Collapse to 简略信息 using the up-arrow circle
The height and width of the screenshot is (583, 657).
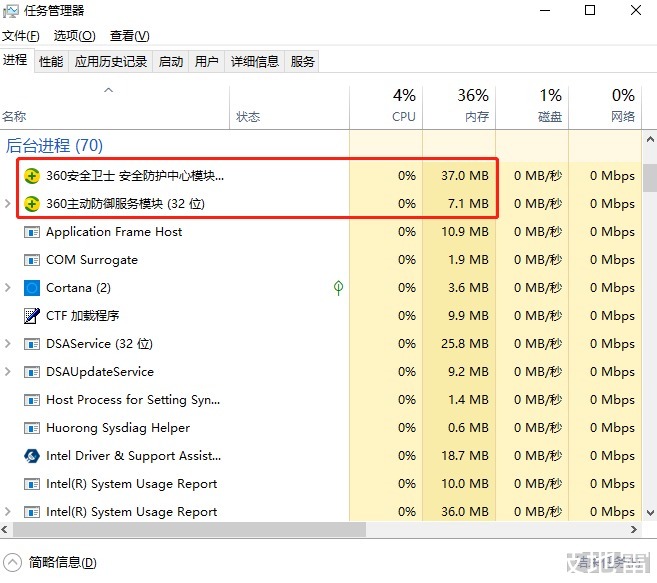(x=12, y=562)
